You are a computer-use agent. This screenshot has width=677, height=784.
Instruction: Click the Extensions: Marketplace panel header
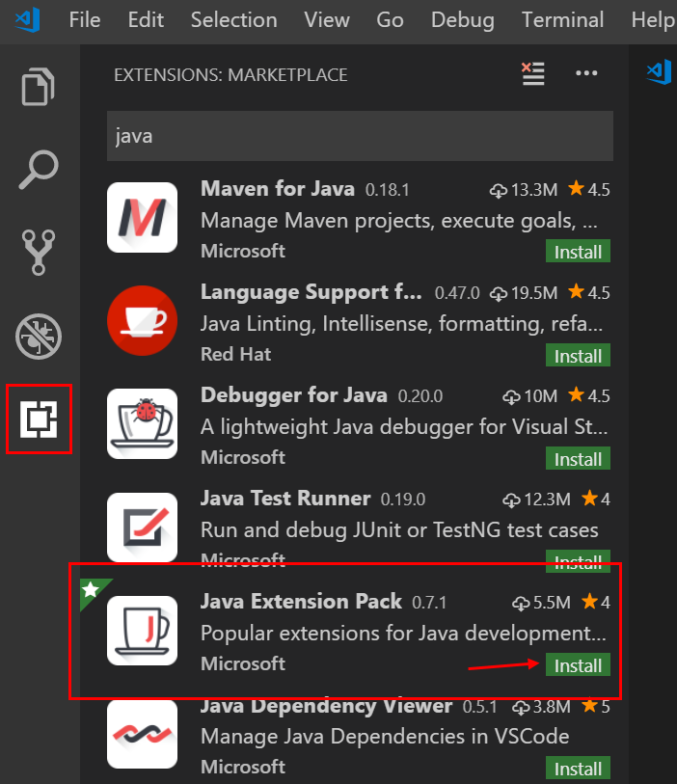(230, 75)
